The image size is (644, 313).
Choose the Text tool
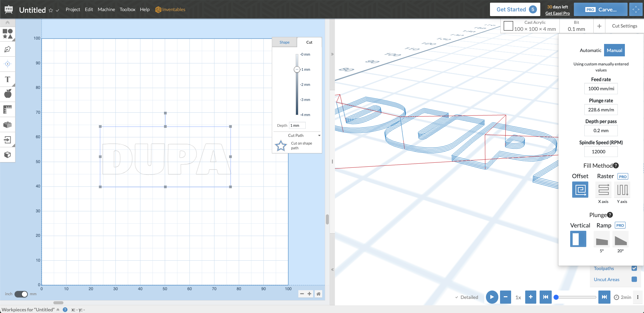pyautogui.click(x=7, y=80)
